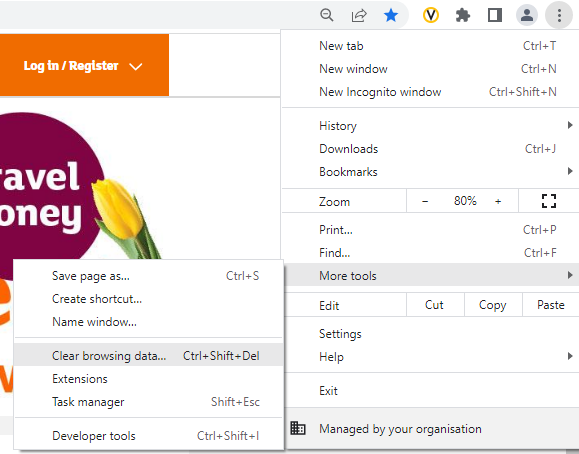Click the three-dot Chrome menu icon
Screen dimensions: 579x454
(x=559, y=15)
